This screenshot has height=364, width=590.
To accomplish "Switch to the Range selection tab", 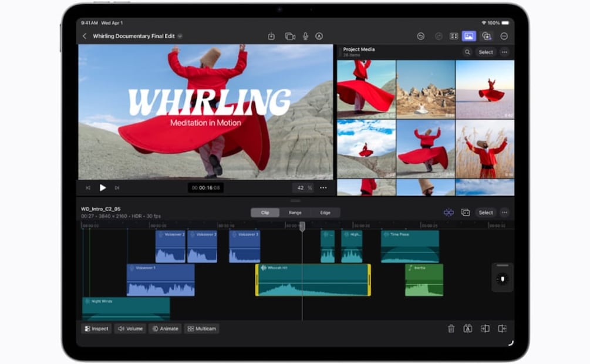I will [x=295, y=213].
